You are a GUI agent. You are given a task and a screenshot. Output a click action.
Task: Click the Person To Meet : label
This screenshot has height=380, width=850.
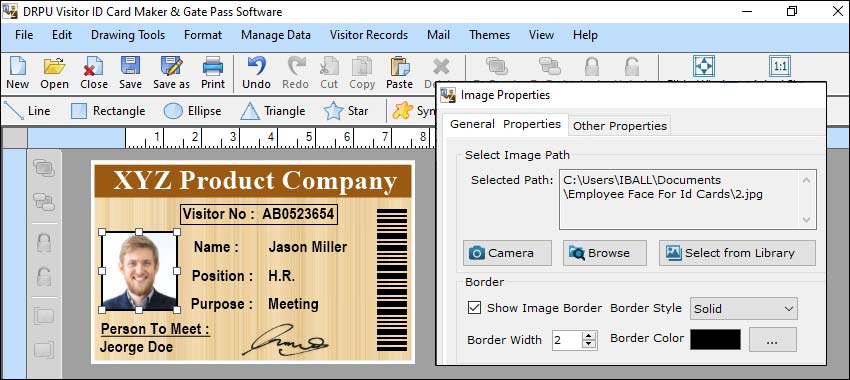(155, 329)
